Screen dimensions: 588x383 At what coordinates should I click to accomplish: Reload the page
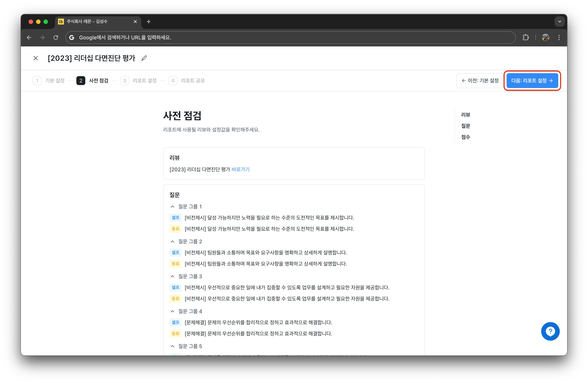[x=56, y=38]
